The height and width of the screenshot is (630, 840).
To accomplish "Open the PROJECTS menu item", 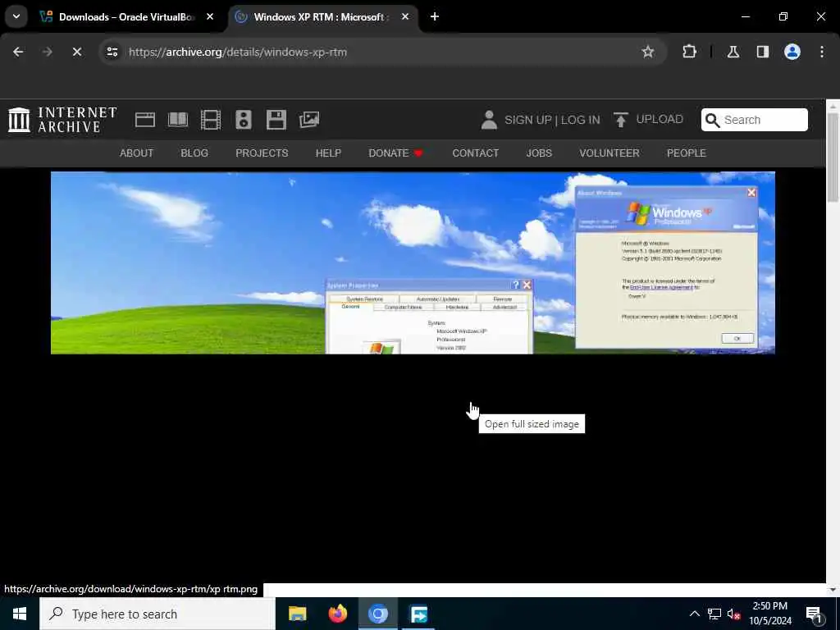I will [x=262, y=153].
